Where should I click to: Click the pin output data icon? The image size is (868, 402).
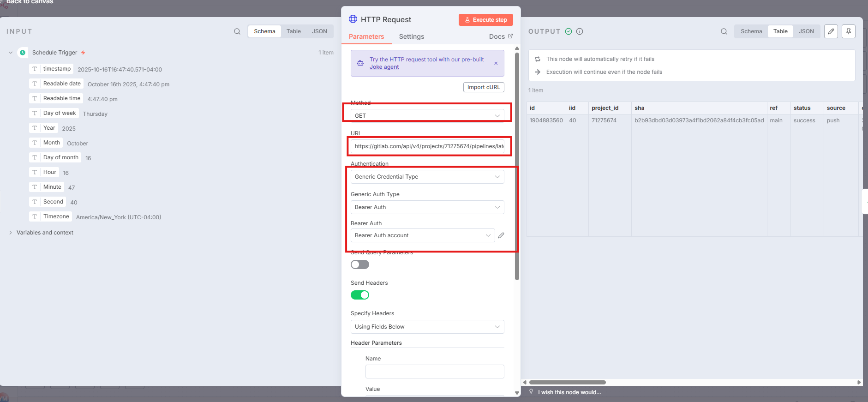click(x=848, y=31)
